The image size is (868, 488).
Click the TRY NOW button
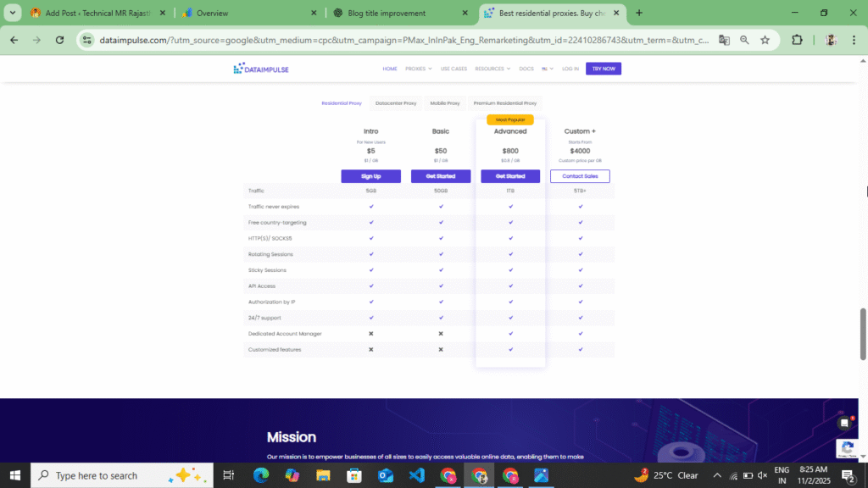[603, 69]
